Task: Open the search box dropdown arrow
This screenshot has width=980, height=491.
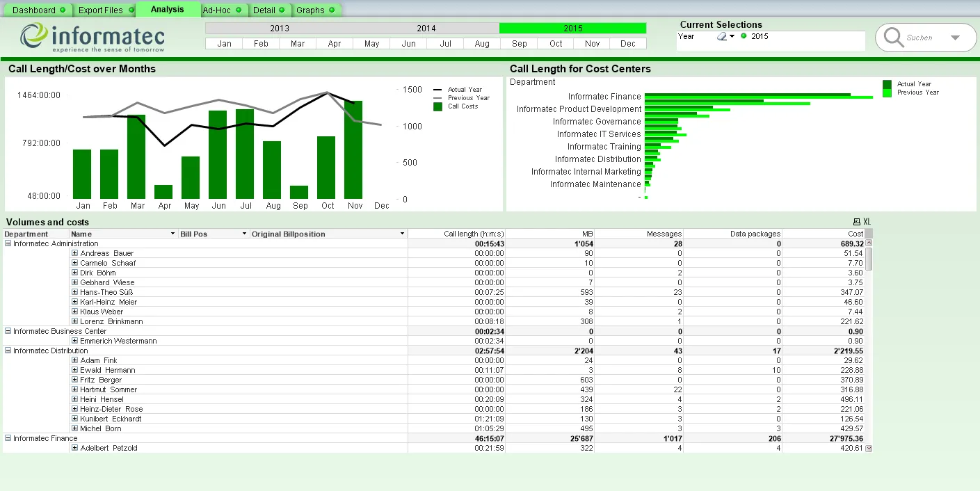Action: click(x=954, y=38)
